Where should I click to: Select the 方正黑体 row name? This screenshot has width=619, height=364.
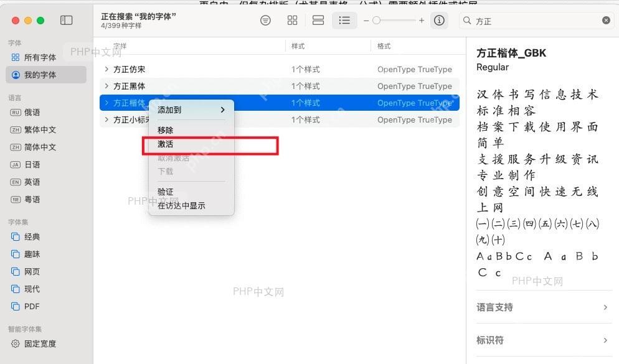click(130, 86)
